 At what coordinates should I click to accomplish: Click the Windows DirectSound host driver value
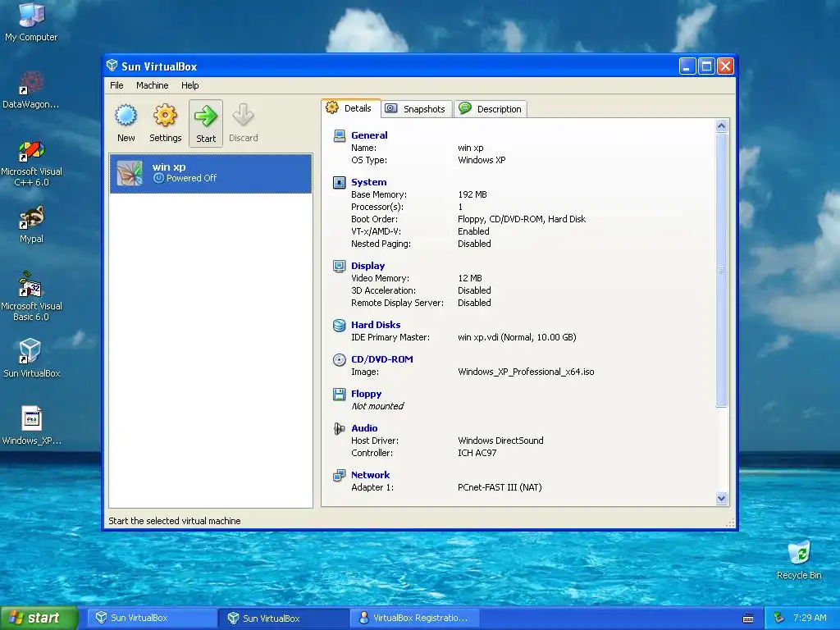500,441
